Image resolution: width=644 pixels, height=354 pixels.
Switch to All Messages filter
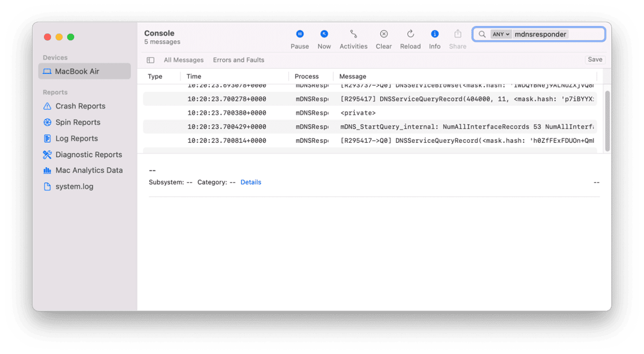[184, 60]
